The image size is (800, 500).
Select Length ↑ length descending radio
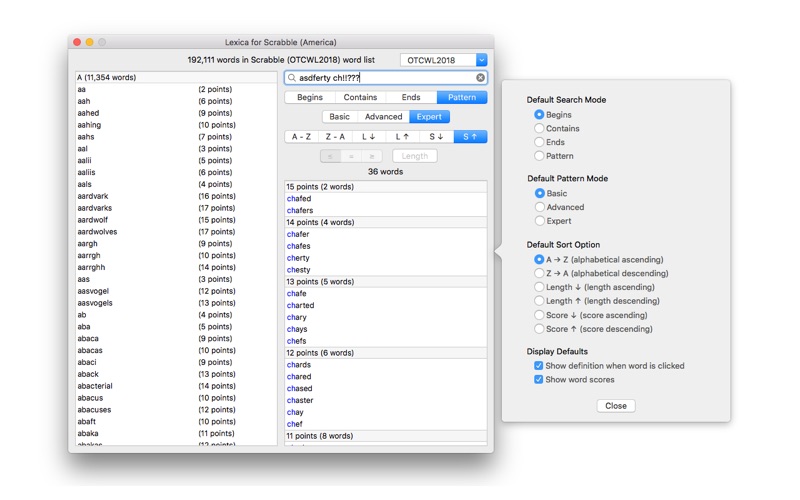click(x=539, y=301)
